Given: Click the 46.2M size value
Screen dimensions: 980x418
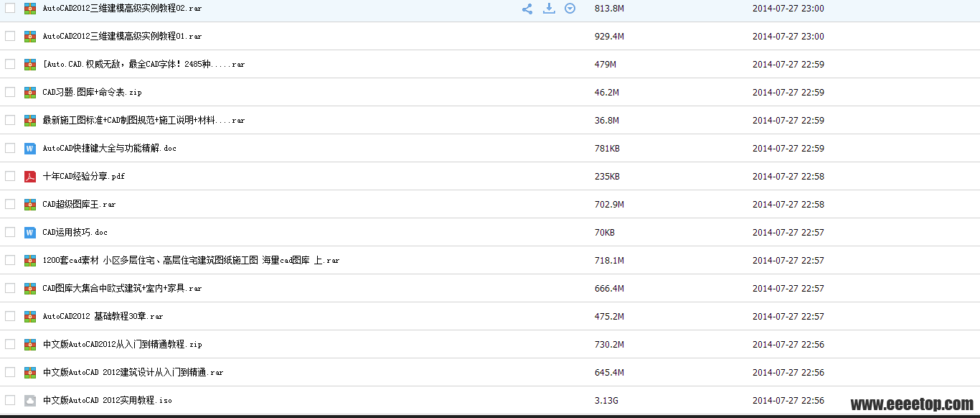Looking at the screenshot, I should pyautogui.click(x=607, y=93).
